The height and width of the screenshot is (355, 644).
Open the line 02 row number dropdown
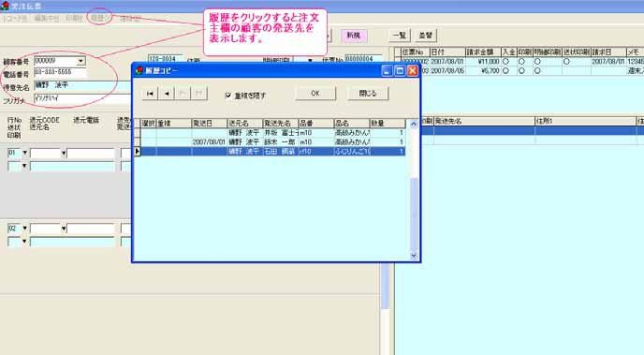(24, 228)
